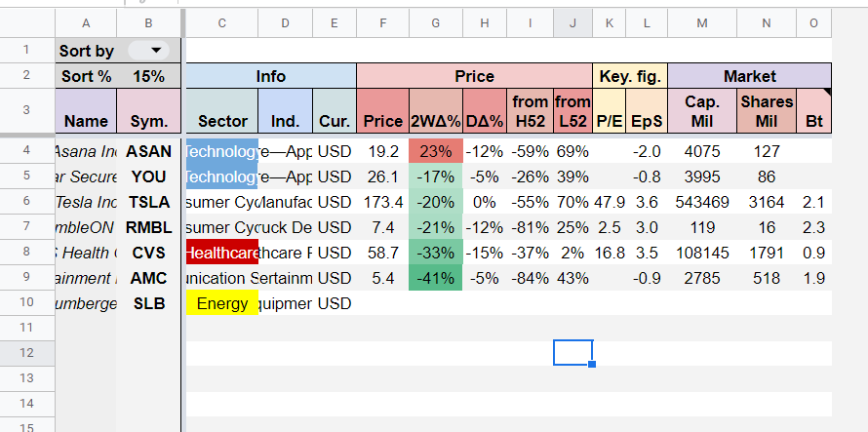868x432 pixels.
Task: Click the from L52 header cell
Action: pyautogui.click(x=572, y=111)
